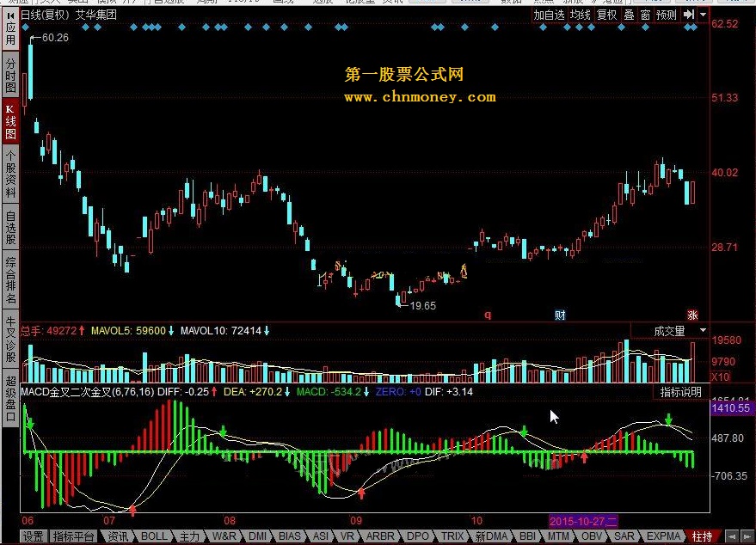Add stock via 加自选 button

tap(549, 15)
